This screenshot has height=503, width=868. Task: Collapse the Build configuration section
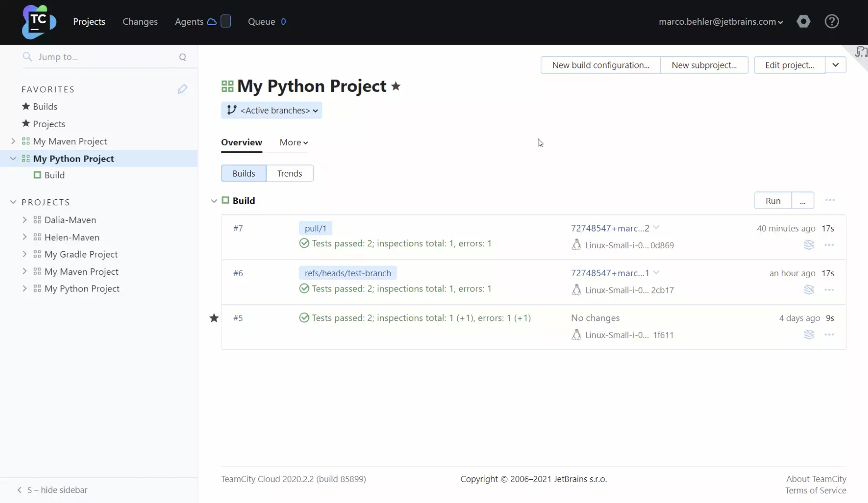(214, 201)
